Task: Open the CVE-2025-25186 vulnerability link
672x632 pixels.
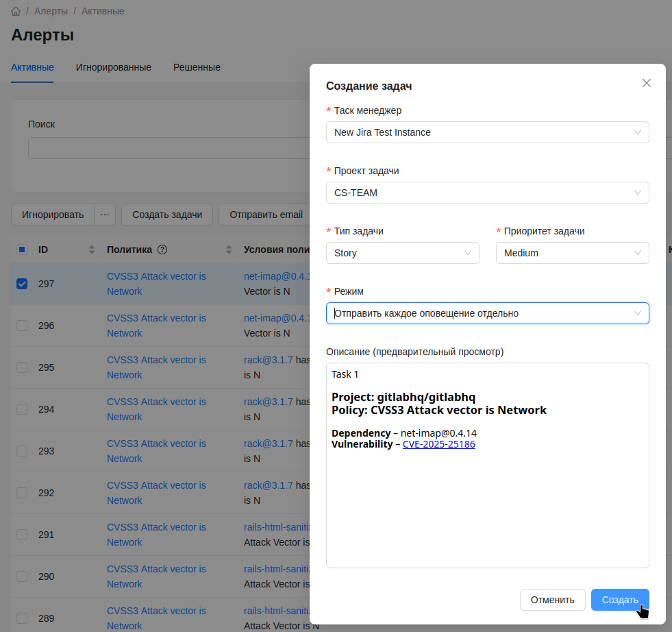Action: click(x=439, y=444)
